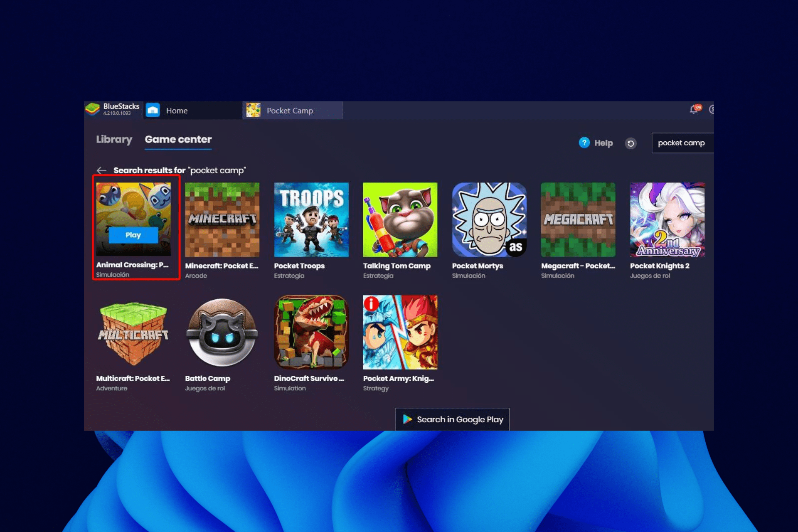Click the Pocket Mortys title text
Screen dimensions: 798x532
coord(478,266)
